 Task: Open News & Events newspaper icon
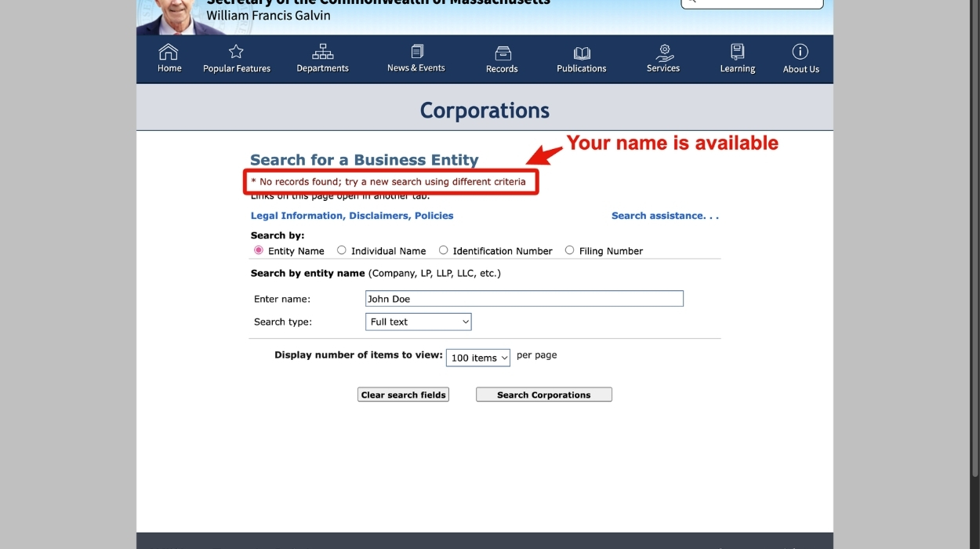417,51
